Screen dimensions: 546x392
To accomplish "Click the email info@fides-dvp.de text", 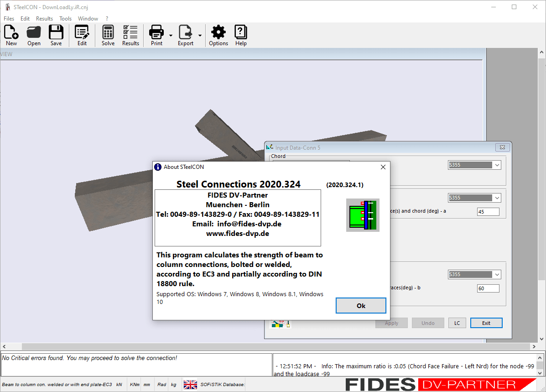I will [249, 224].
